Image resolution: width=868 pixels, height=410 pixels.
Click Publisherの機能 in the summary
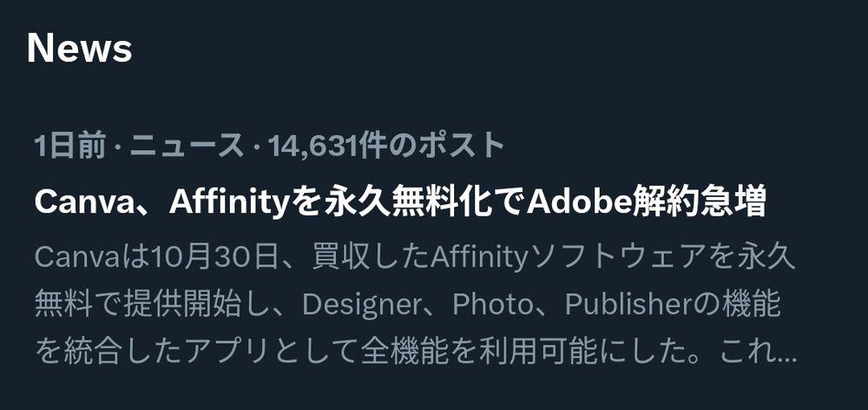(674, 304)
